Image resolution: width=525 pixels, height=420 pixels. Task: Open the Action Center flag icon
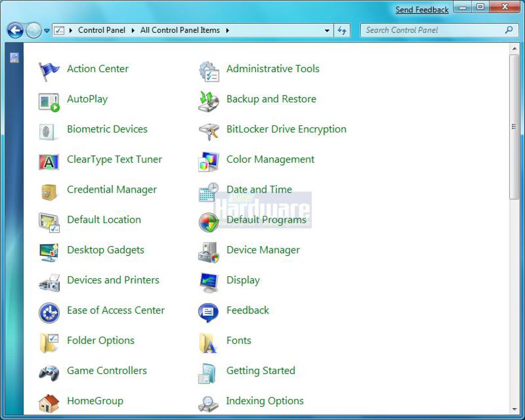coord(49,71)
